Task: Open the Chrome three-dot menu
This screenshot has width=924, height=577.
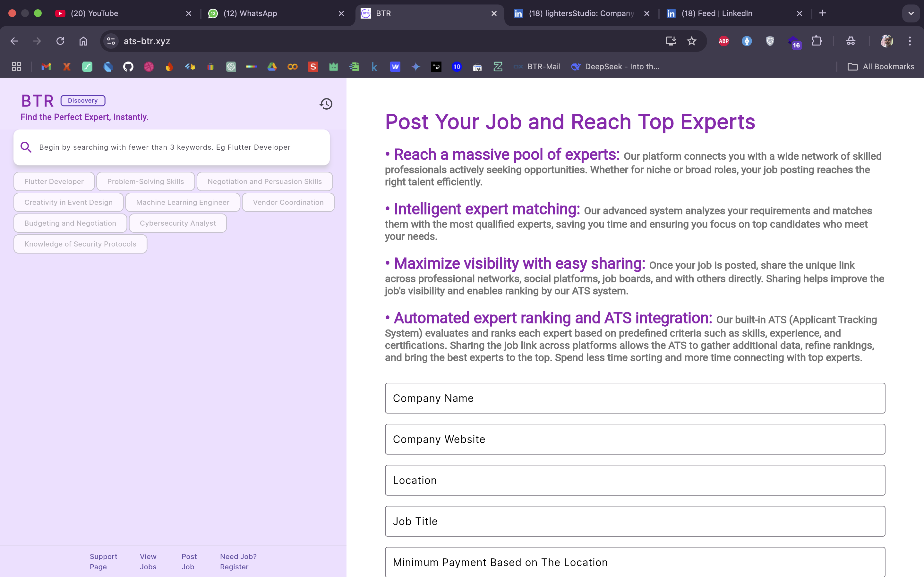Action: 910,41
